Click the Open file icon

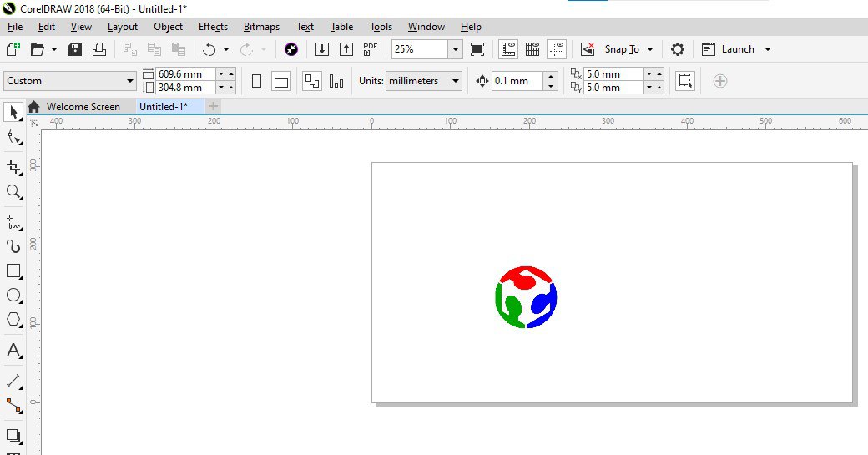(37, 49)
